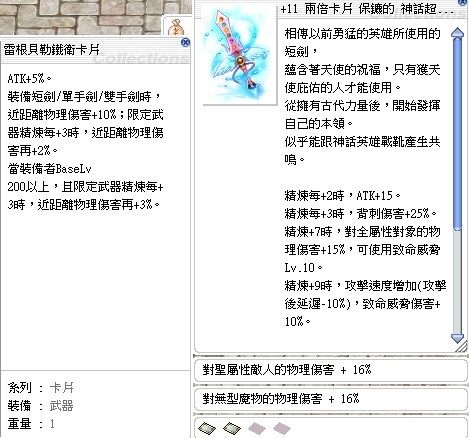Click the 短劍, line in item description

click(302, 51)
